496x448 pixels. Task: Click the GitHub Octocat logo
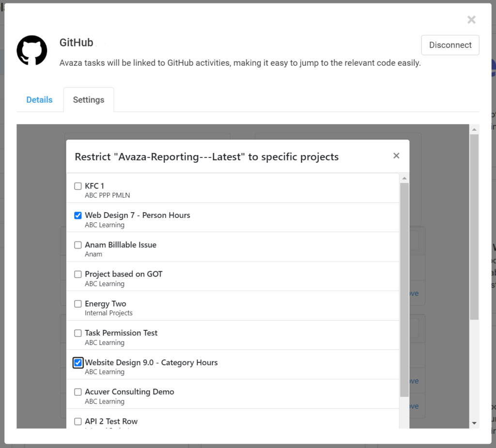[x=32, y=50]
